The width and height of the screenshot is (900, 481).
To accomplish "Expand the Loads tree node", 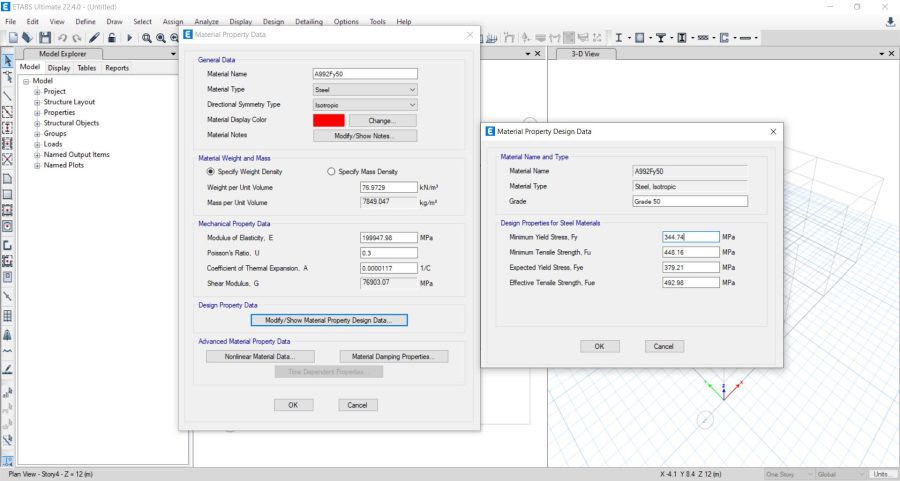I will (x=37, y=145).
